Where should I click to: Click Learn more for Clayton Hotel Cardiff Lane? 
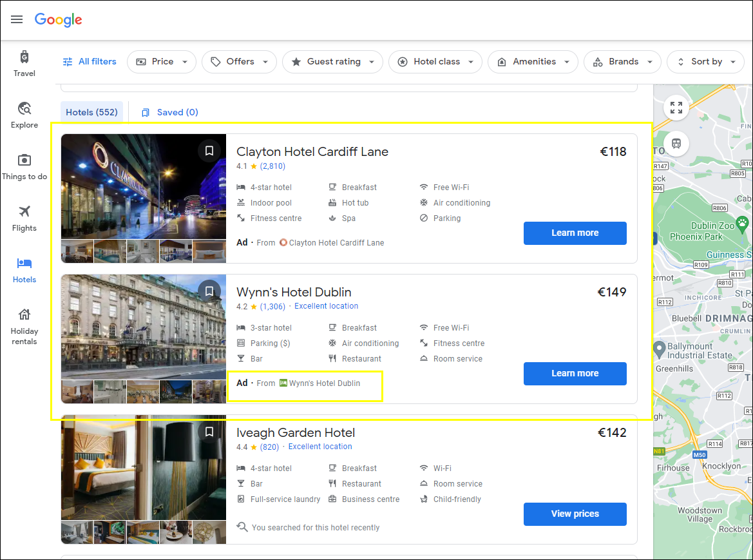point(575,233)
